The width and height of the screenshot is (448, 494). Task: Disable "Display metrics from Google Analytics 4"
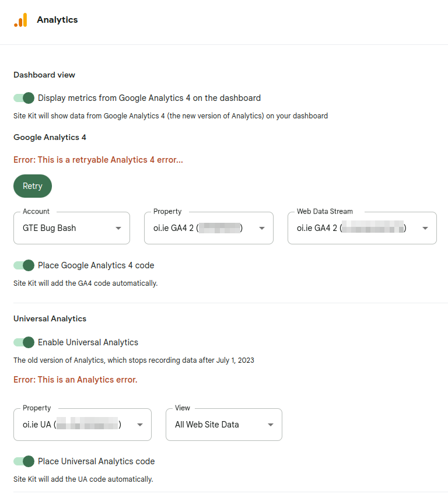(23, 98)
